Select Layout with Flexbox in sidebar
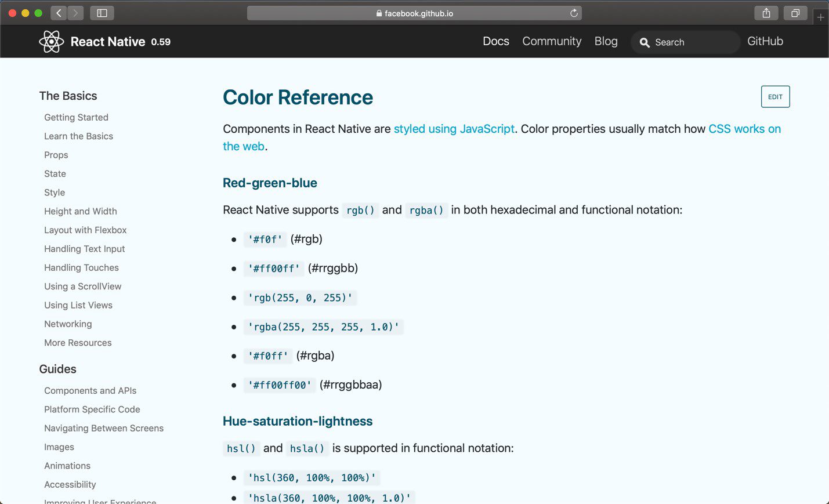 pyautogui.click(x=85, y=230)
